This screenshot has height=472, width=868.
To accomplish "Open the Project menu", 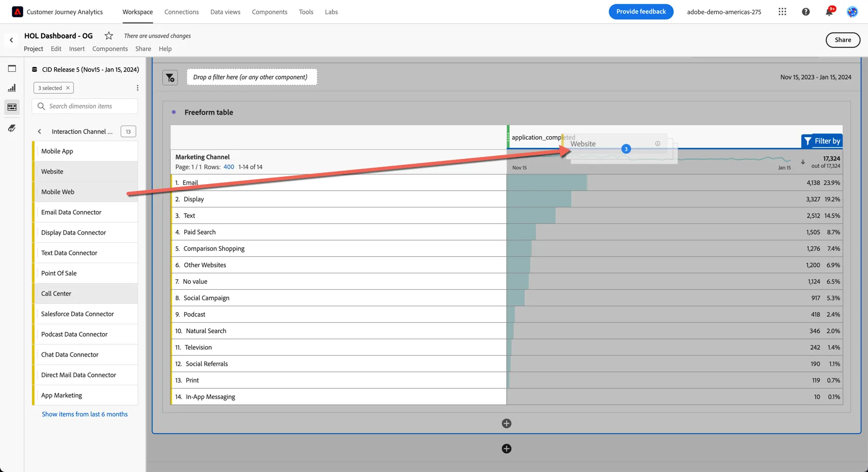I will point(33,48).
